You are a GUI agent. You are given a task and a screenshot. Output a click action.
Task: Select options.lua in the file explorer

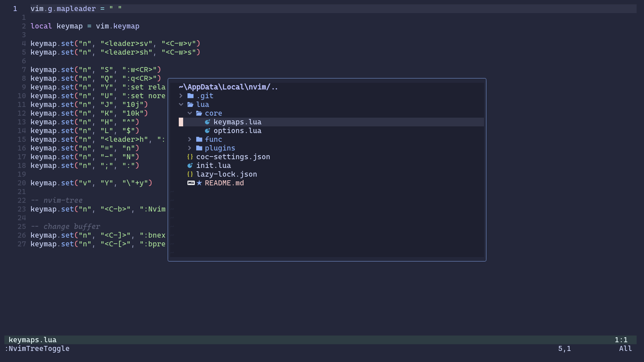point(237,131)
